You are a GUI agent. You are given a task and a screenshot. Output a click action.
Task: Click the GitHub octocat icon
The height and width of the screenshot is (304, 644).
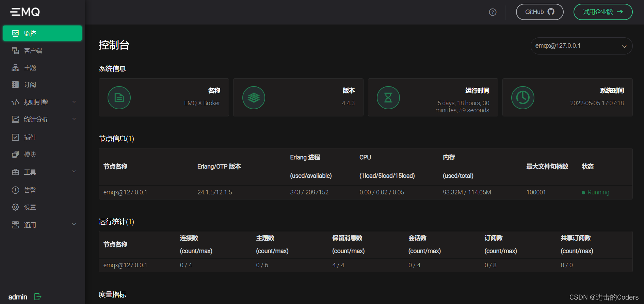551,12
